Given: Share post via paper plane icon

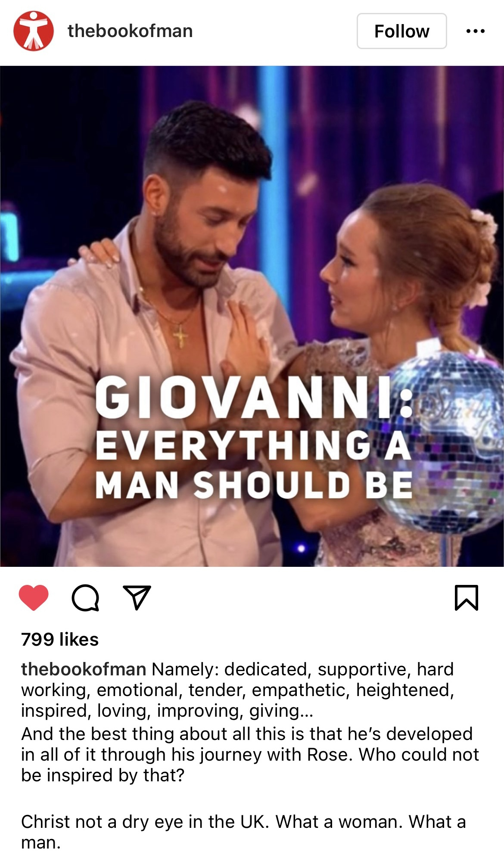Looking at the screenshot, I should [137, 597].
